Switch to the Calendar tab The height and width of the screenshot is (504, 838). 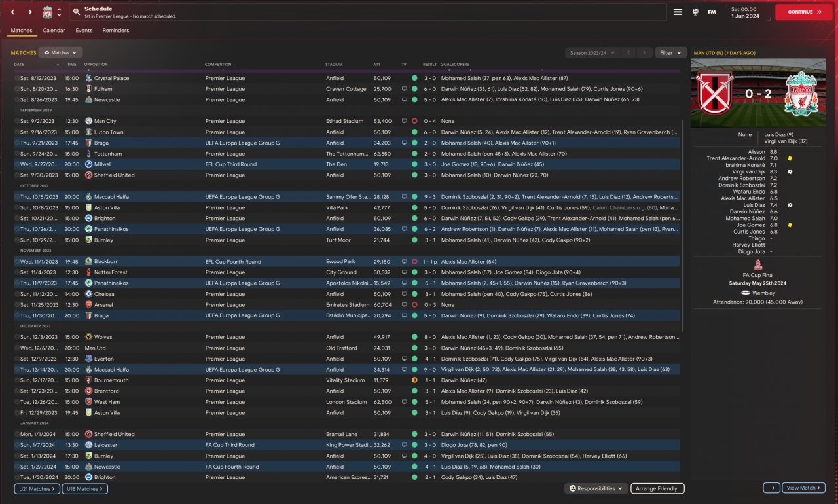[x=54, y=30]
